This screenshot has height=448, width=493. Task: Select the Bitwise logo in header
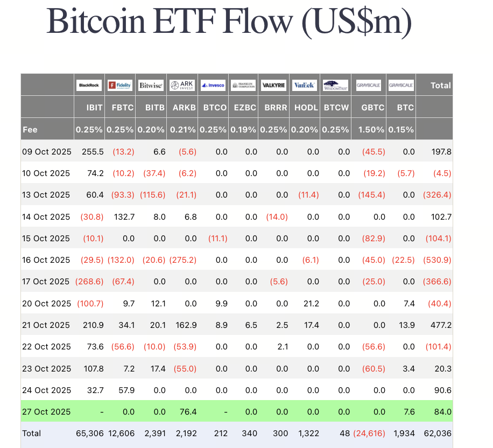tap(151, 85)
